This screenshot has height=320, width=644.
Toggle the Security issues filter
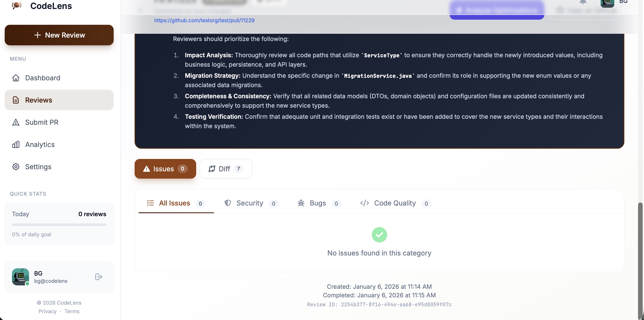[250, 203]
